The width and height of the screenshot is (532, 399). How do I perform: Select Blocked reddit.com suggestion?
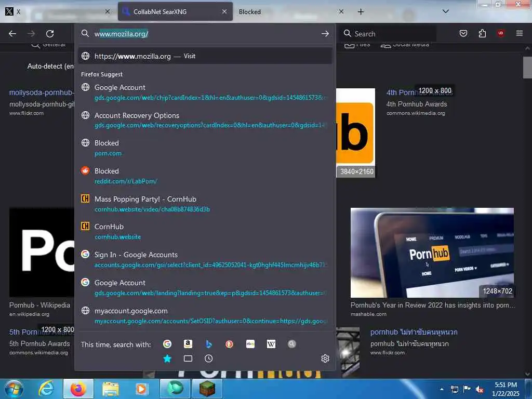[205, 176]
